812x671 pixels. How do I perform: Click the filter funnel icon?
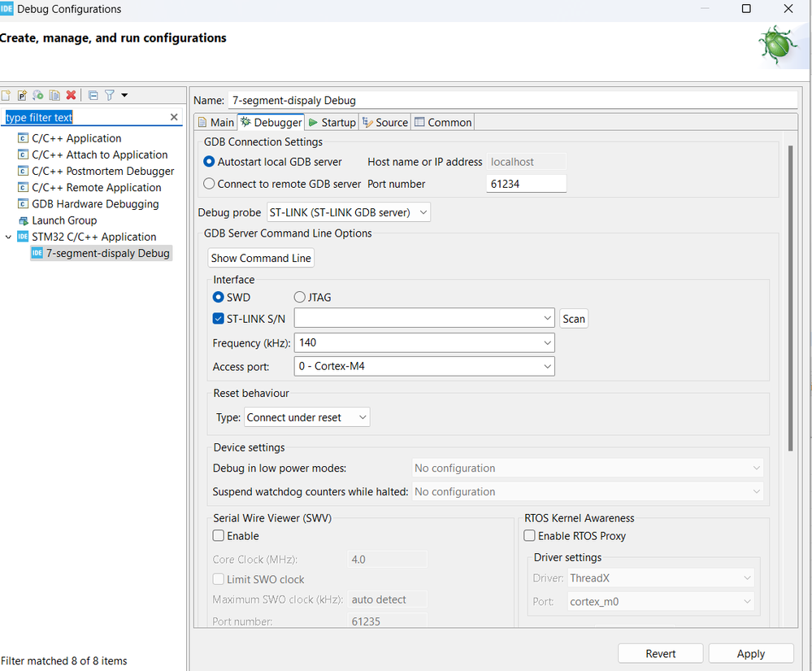pyautogui.click(x=109, y=95)
